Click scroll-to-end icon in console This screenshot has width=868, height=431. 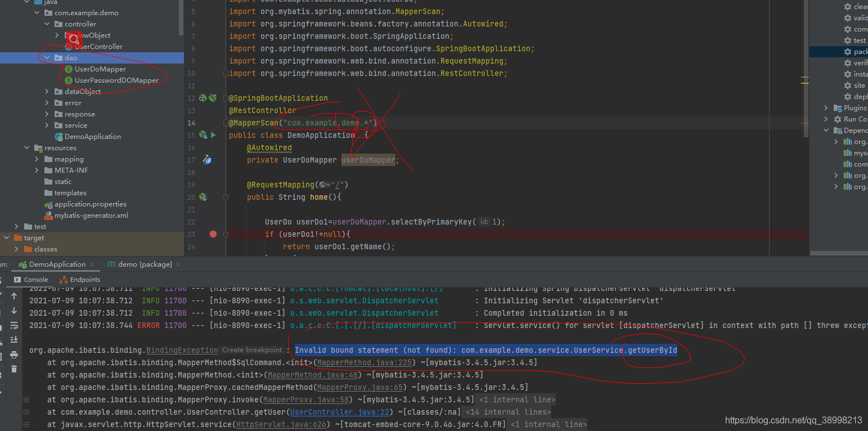coord(14,340)
